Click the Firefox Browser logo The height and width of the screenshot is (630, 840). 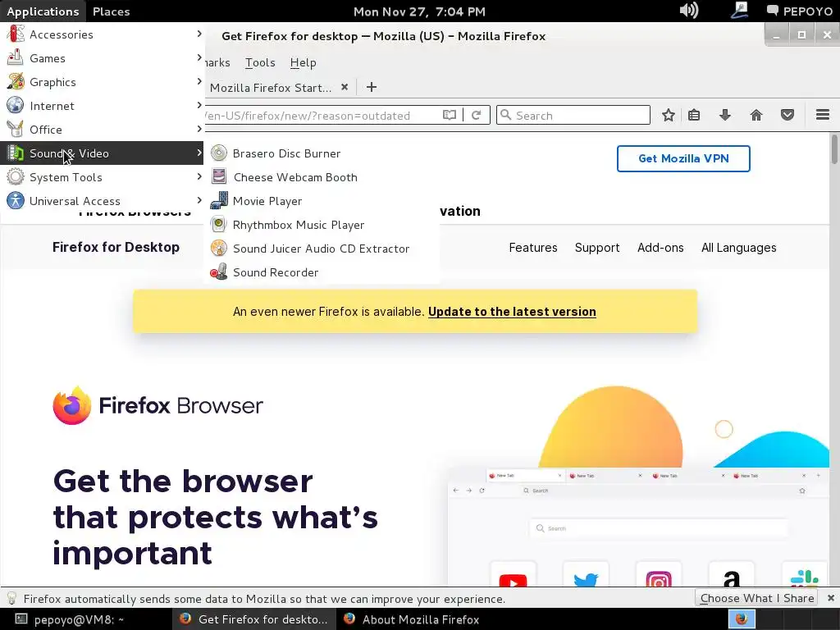point(158,405)
